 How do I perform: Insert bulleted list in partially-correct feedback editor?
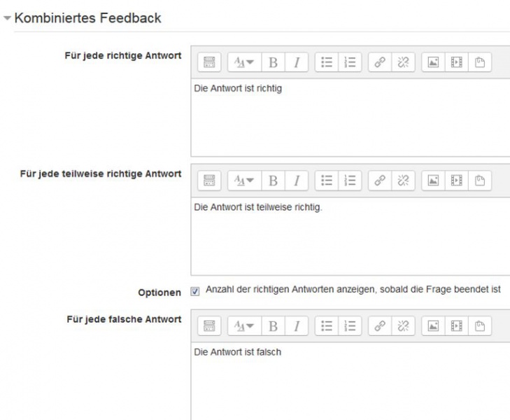click(327, 181)
